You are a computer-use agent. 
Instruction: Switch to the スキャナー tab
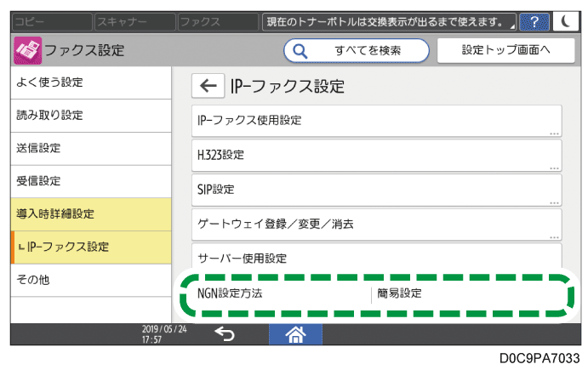[x=135, y=22]
